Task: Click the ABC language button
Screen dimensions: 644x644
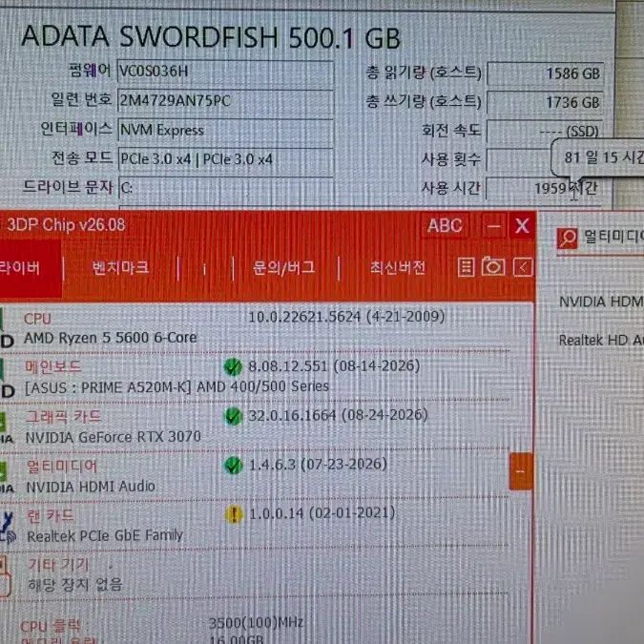Action: click(445, 225)
